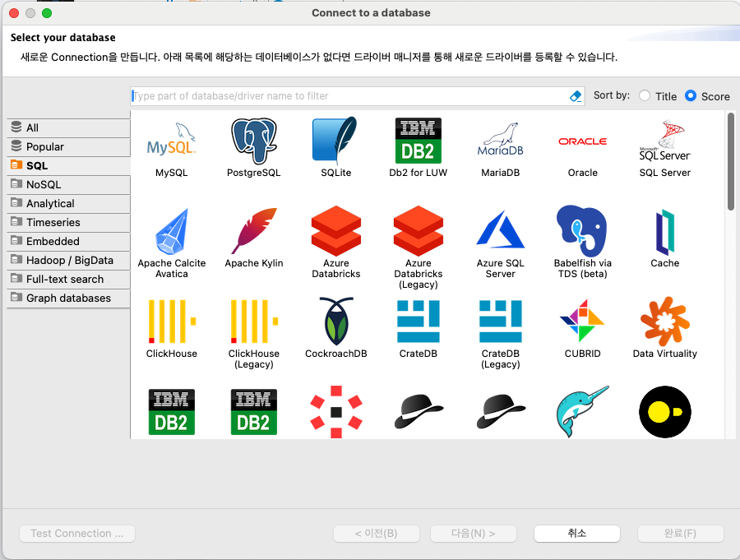This screenshot has height=560, width=740.
Task: Choose the CockroachDB bug icon
Action: pos(336,321)
